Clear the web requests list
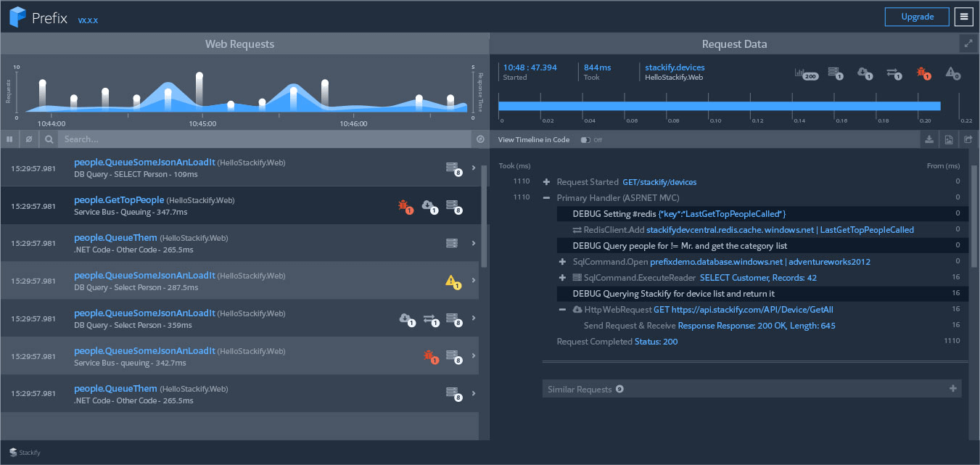980x465 pixels. pyautogui.click(x=29, y=139)
